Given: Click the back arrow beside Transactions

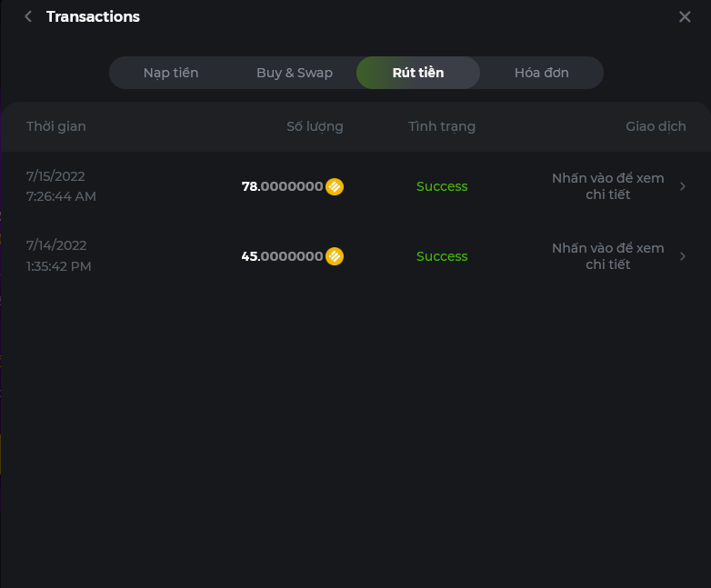Looking at the screenshot, I should click(x=28, y=16).
